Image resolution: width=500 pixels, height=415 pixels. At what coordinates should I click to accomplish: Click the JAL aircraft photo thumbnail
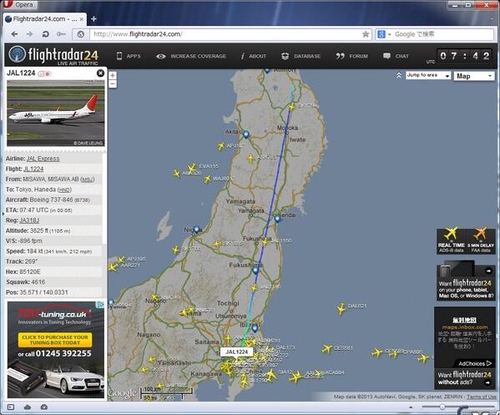[x=56, y=113]
